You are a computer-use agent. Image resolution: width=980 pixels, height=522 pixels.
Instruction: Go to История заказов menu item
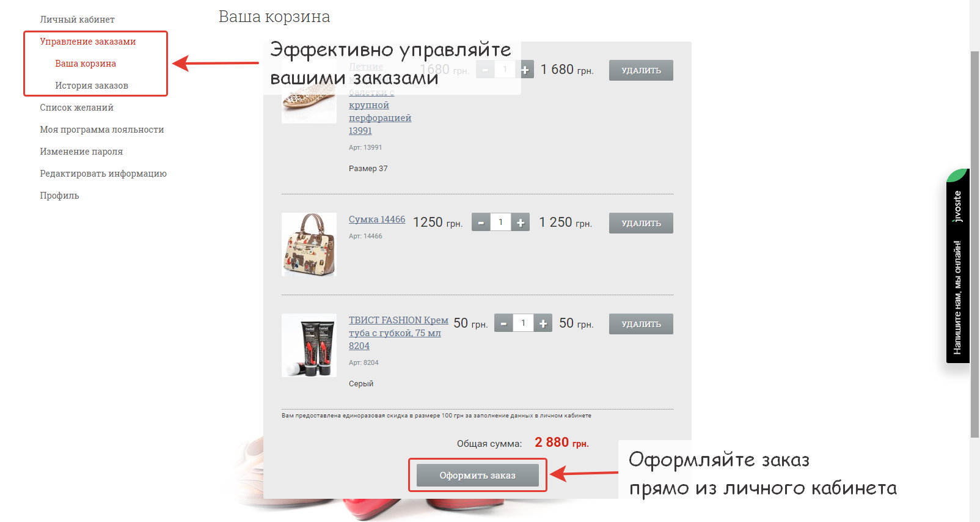[x=92, y=86]
